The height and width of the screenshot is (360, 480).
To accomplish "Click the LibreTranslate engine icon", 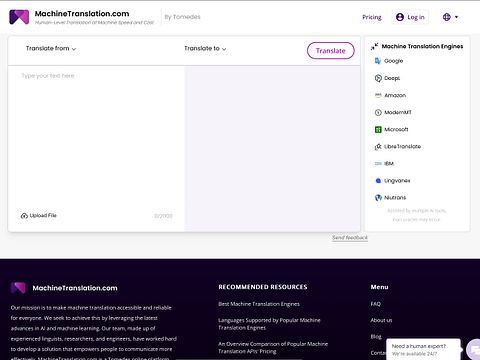I will pyautogui.click(x=378, y=147).
